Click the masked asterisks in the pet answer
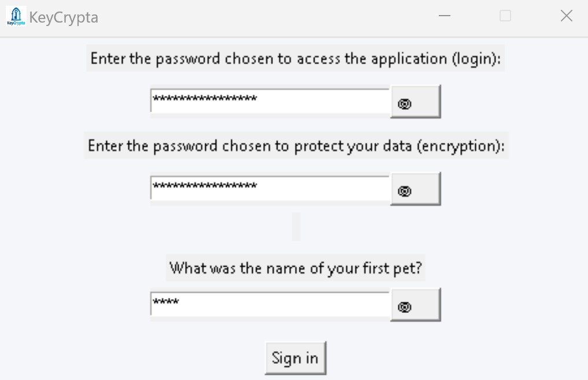Viewport: 588px width, 380px height. point(166,302)
